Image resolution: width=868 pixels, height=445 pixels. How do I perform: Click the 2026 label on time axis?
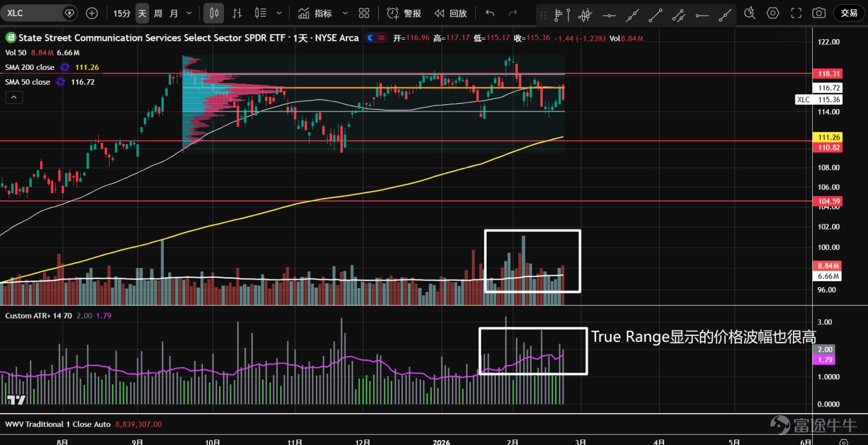pos(442,442)
